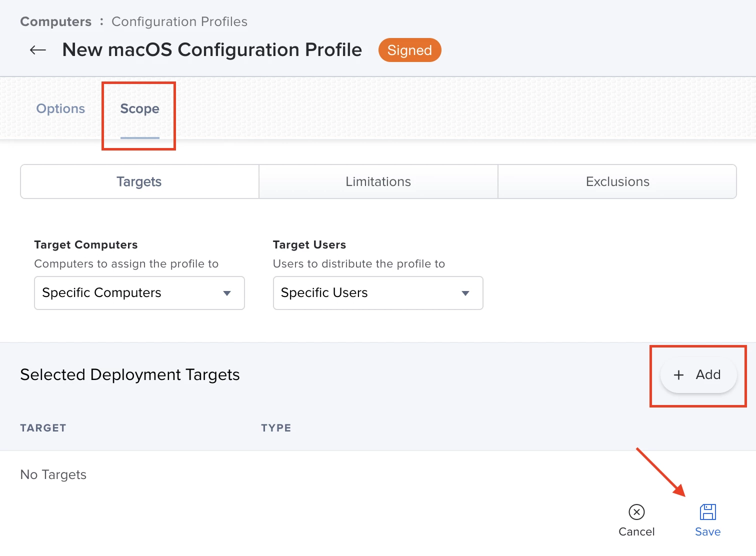The width and height of the screenshot is (756, 556).
Task: Switch to the Limitations sub-tab
Action: (x=378, y=181)
